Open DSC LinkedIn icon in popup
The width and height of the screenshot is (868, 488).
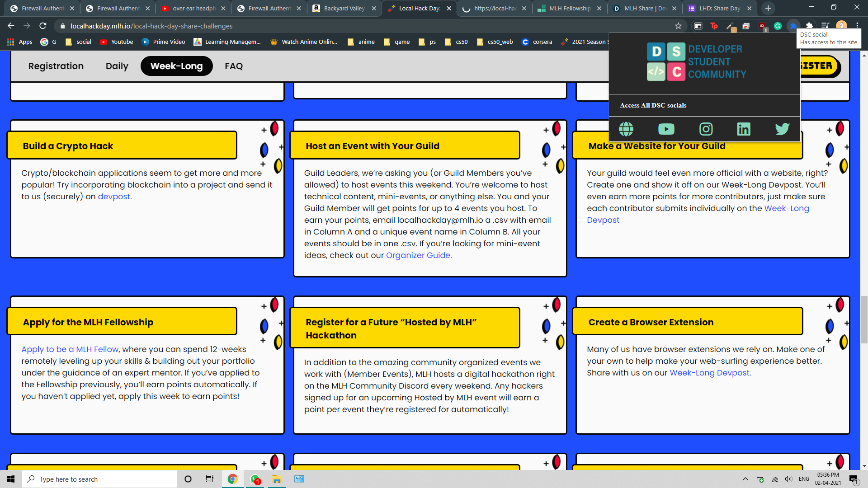click(x=743, y=129)
